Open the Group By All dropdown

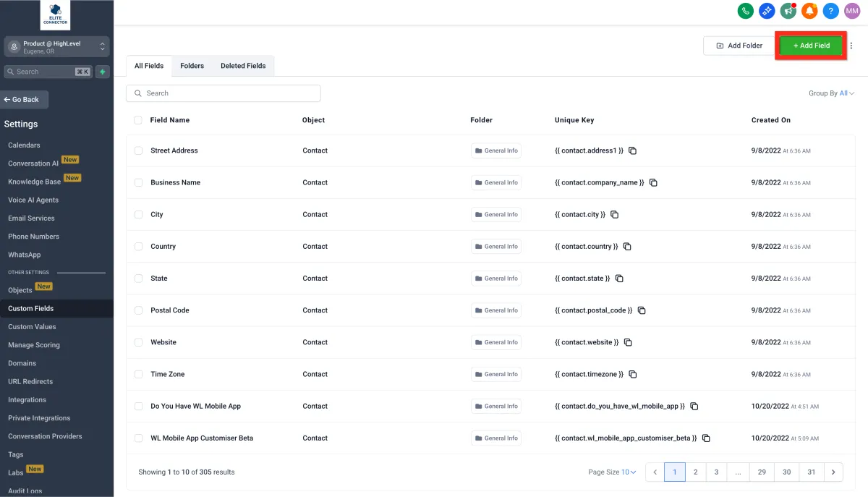847,93
